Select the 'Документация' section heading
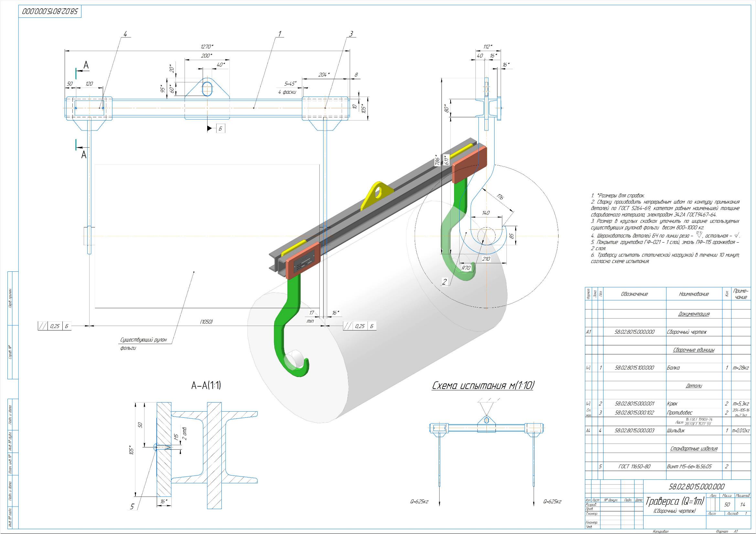The width and height of the screenshot is (756, 534). pos(694,314)
